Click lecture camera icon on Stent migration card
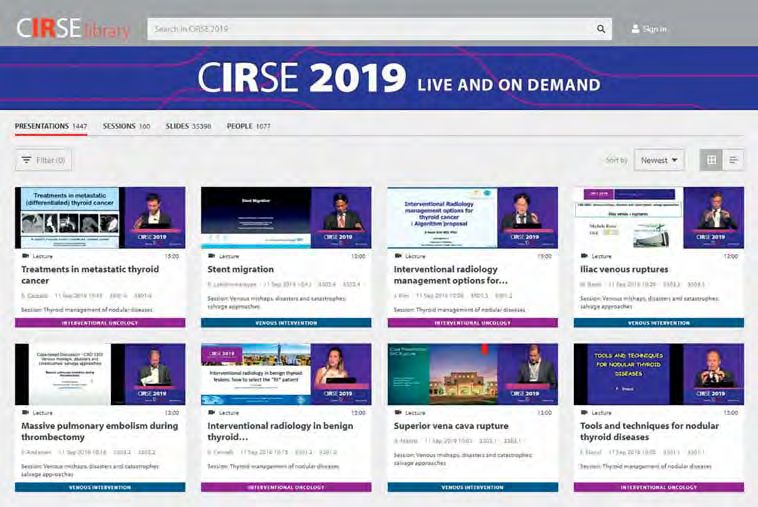 211,256
